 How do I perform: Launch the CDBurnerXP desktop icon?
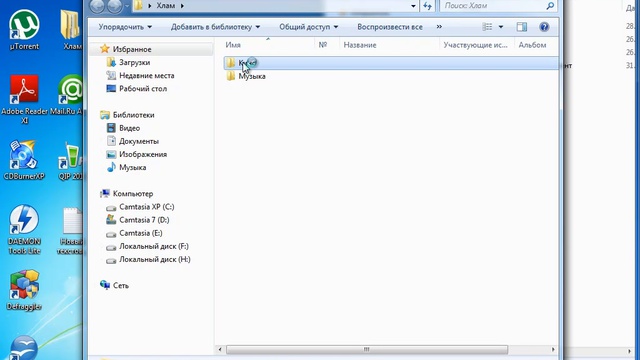[24, 160]
